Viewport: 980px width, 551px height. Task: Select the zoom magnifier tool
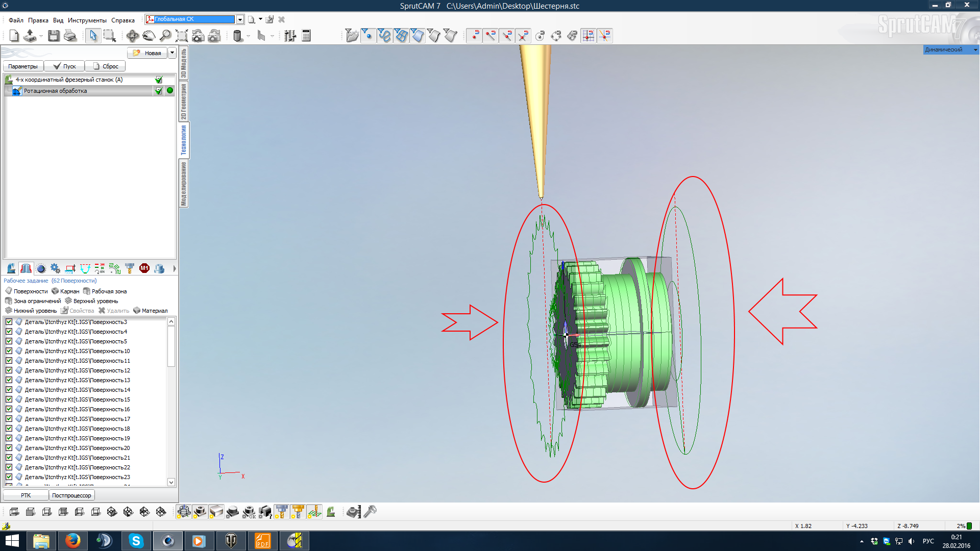tap(165, 36)
